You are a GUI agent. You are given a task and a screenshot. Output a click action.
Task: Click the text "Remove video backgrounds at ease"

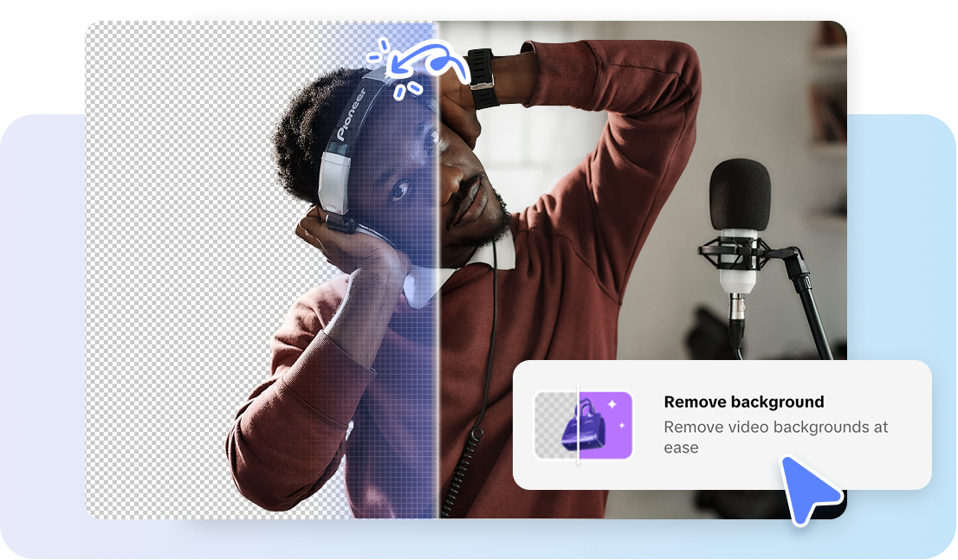[x=775, y=437]
